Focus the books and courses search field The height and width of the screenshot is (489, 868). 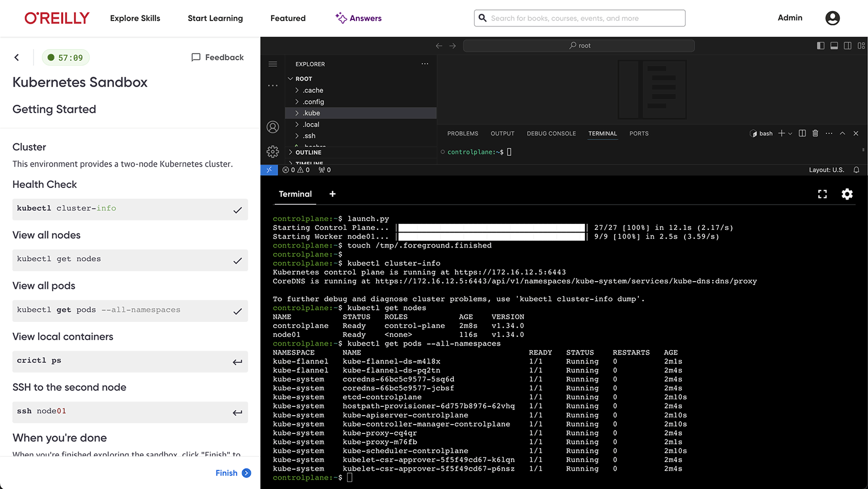(579, 18)
